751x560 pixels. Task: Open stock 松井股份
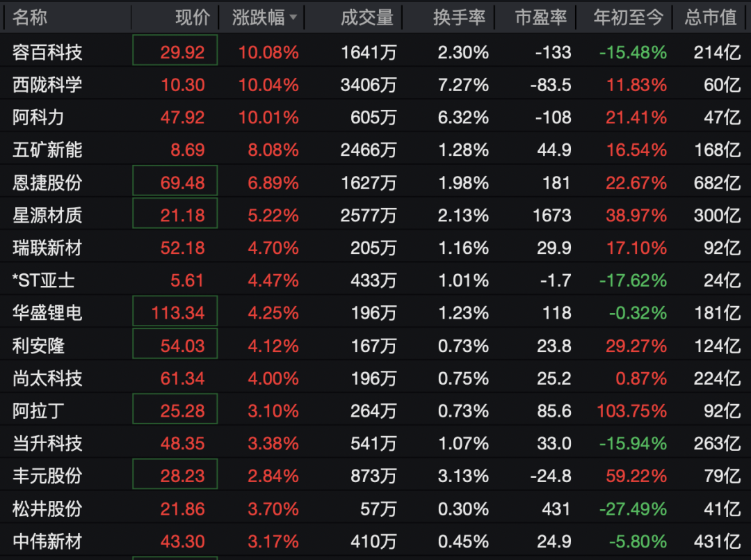pyautogui.click(x=47, y=509)
